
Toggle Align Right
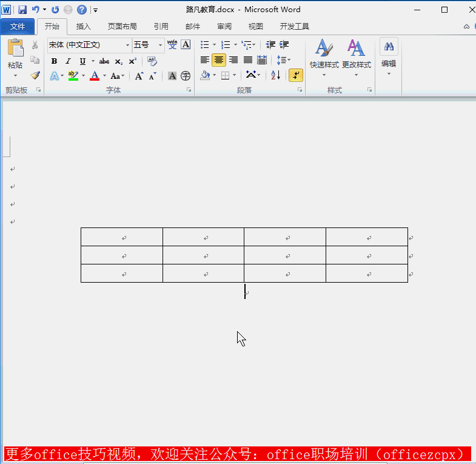(x=233, y=60)
